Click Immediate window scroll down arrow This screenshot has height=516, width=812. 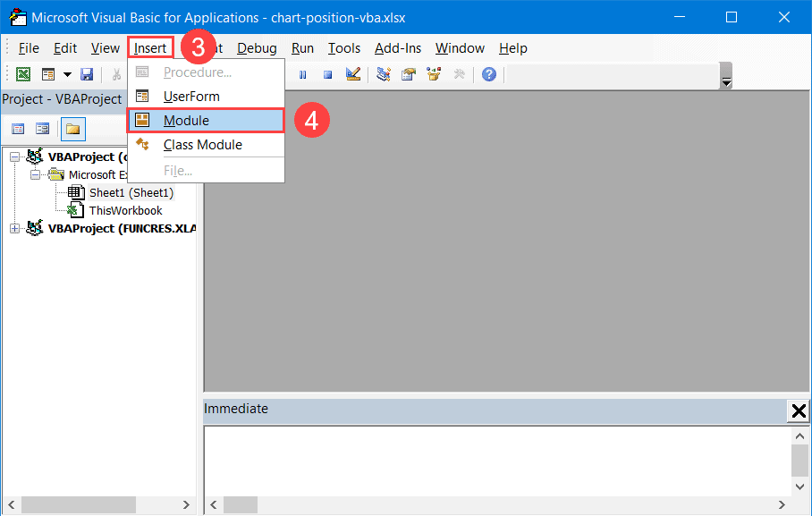click(799, 487)
